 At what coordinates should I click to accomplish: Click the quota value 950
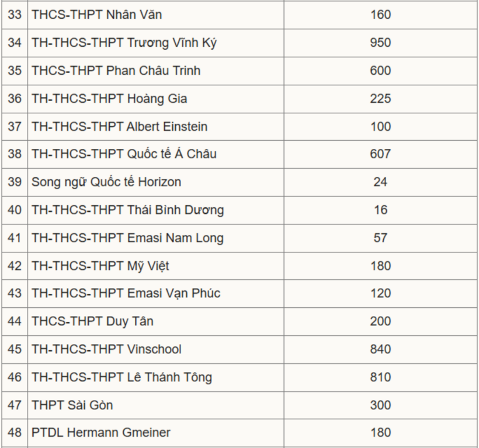tap(380, 43)
